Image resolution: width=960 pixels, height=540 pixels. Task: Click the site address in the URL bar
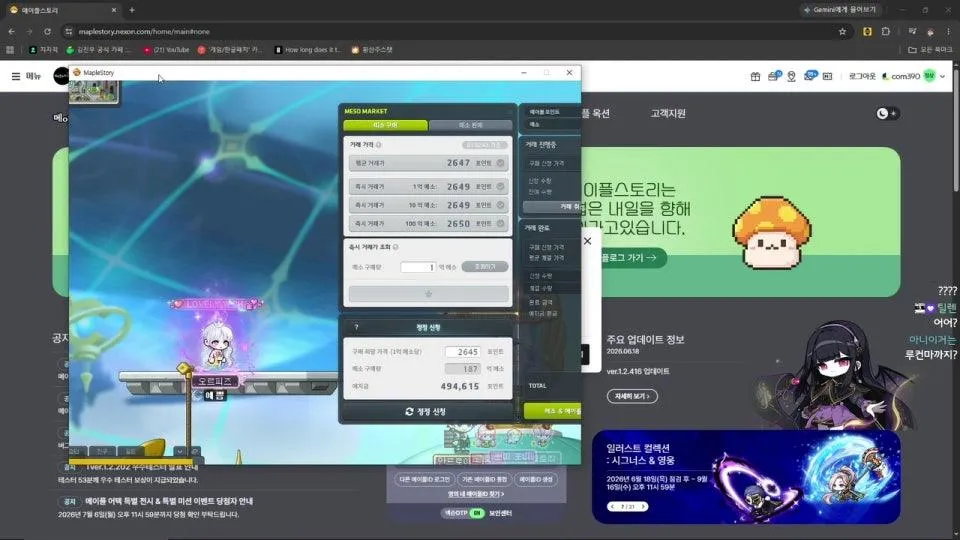tap(144, 31)
